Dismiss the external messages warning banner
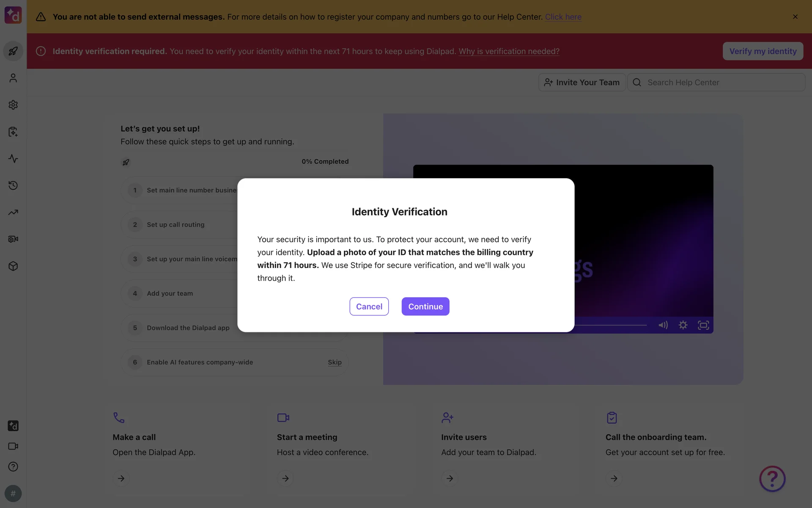 [795, 17]
